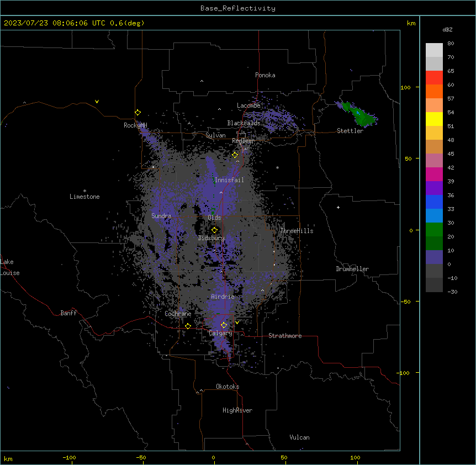Click the magenta 42 dBZ legend swatch
This screenshot has width=476, height=465.
point(434,174)
